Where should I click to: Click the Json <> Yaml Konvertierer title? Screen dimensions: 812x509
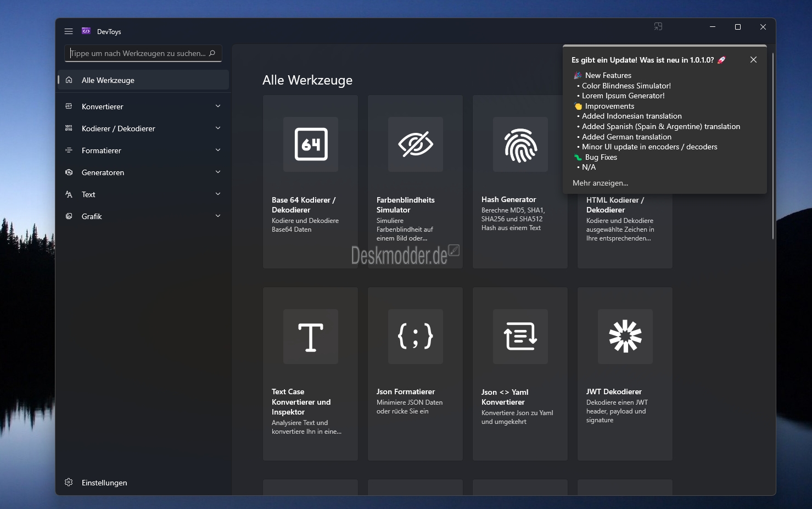click(505, 397)
